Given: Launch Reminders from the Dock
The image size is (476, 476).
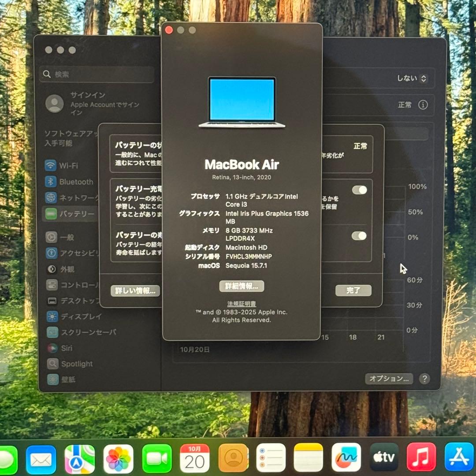Looking at the screenshot, I should 271,458.
